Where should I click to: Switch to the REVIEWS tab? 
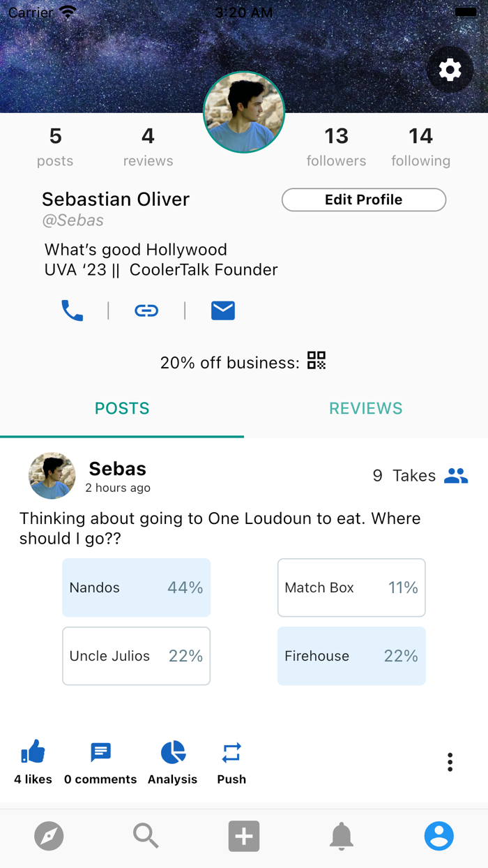tap(365, 408)
